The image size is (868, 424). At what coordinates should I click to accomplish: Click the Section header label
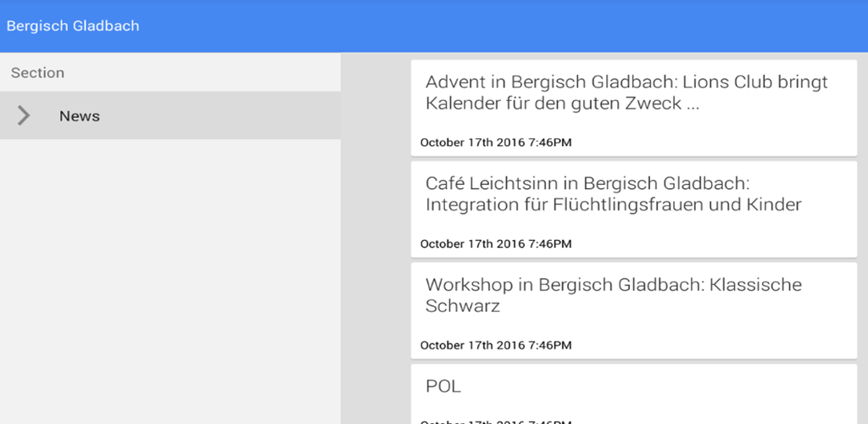(37, 73)
